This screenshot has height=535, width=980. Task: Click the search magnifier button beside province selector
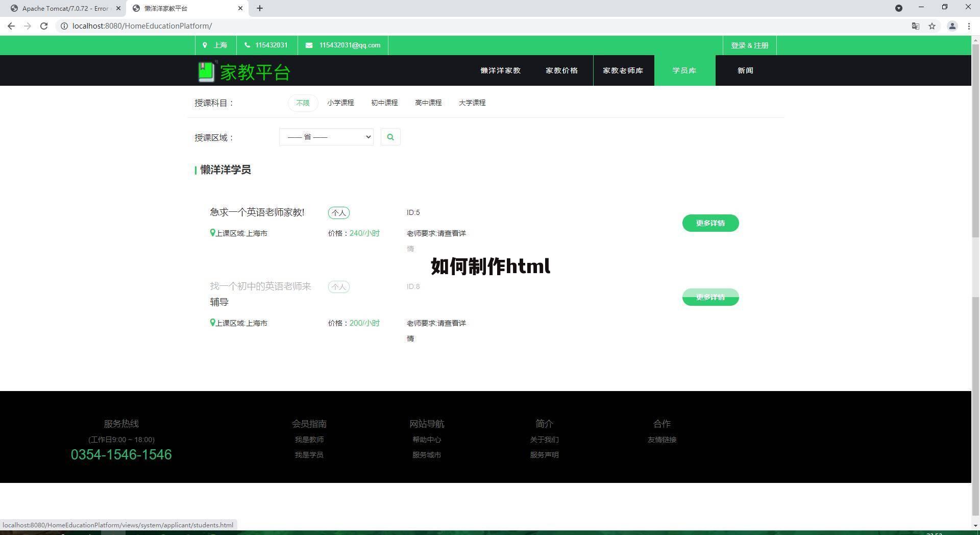click(x=390, y=137)
